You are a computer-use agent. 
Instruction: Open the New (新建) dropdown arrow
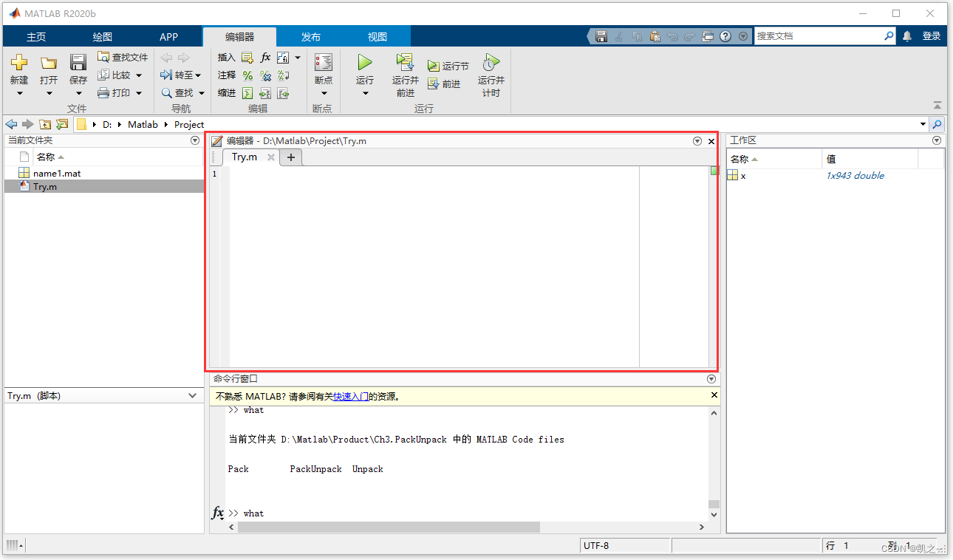click(x=19, y=93)
